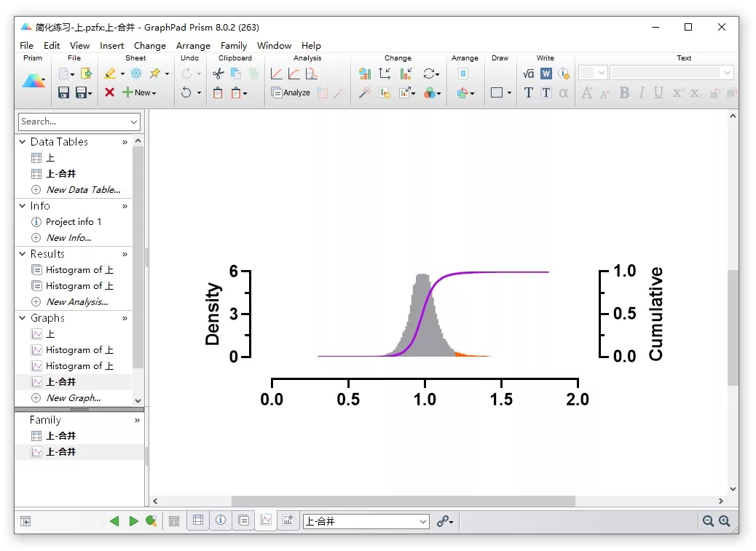Click the linear regression analysis icon

click(x=276, y=74)
